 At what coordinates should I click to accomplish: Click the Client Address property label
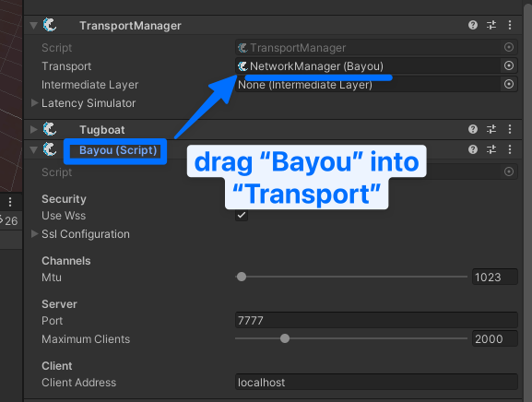click(79, 383)
